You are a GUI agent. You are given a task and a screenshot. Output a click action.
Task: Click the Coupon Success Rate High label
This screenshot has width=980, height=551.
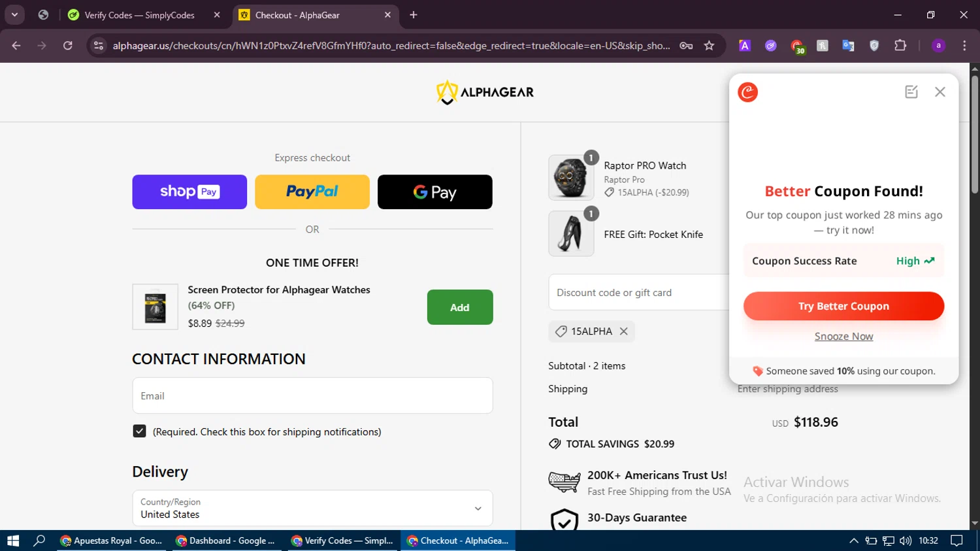pyautogui.click(x=915, y=261)
